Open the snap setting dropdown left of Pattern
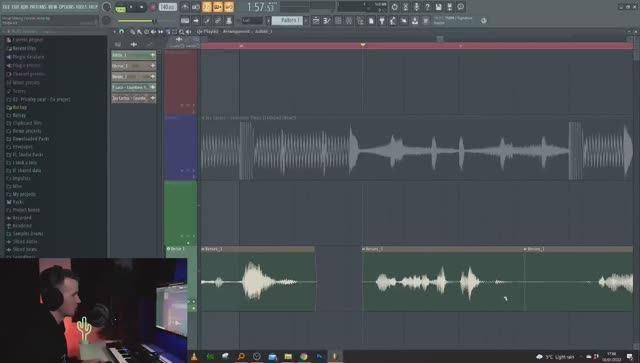This screenshot has height=363, width=640. (252, 20)
